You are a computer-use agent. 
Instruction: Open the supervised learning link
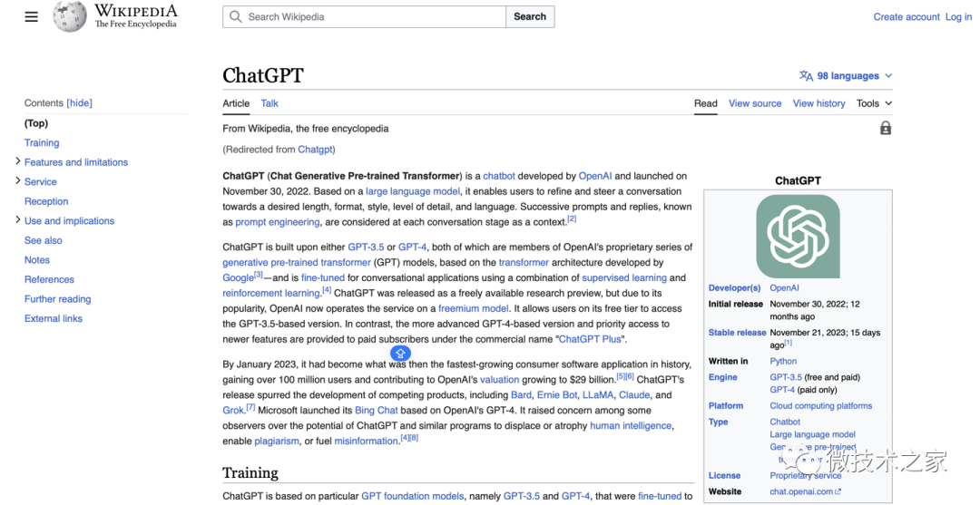pyautogui.click(x=624, y=277)
